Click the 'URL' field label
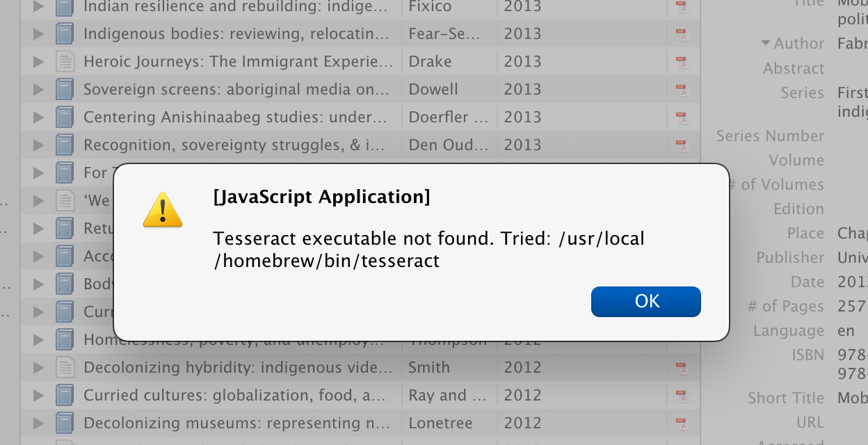 coord(810,422)
